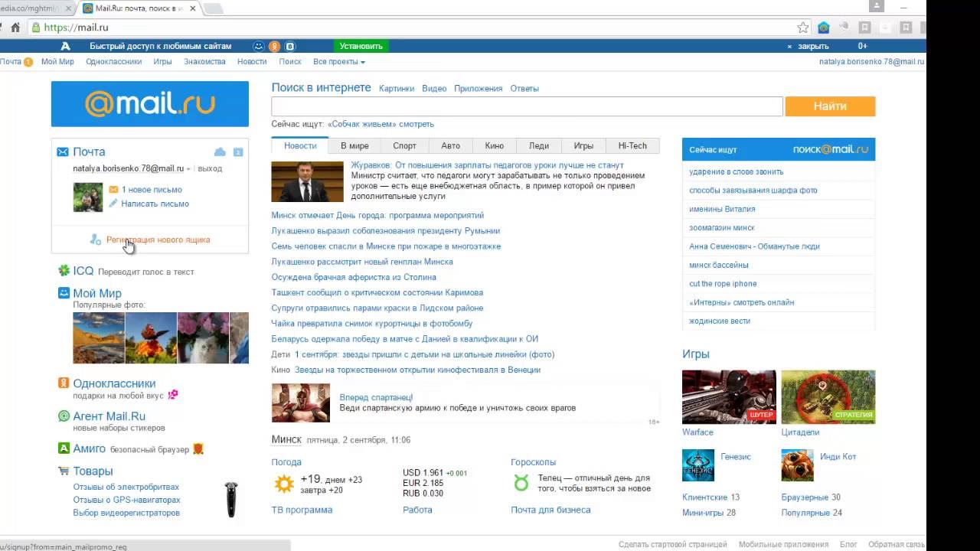Image resolution: width=980 pixels, height=551 pixels.
Task: Open the Цитадели game thumbnail
Action: [x=828, y=396]
